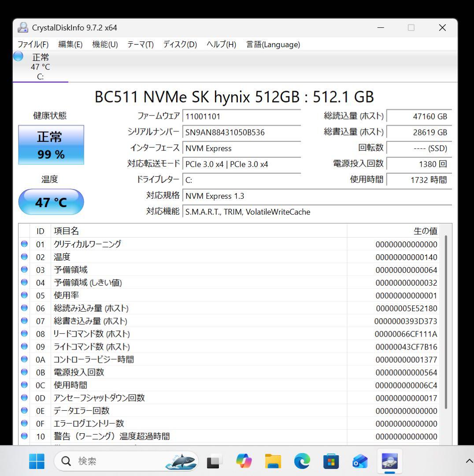Launch Copilot from the taskbar

pyautogui.click(x=244, y=461)
